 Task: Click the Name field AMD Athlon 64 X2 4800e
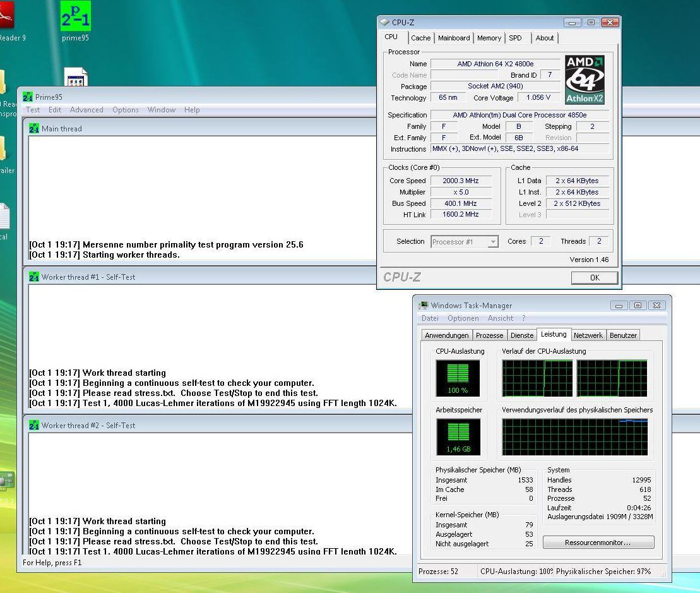pyautogui.click(x=495, y=64)
